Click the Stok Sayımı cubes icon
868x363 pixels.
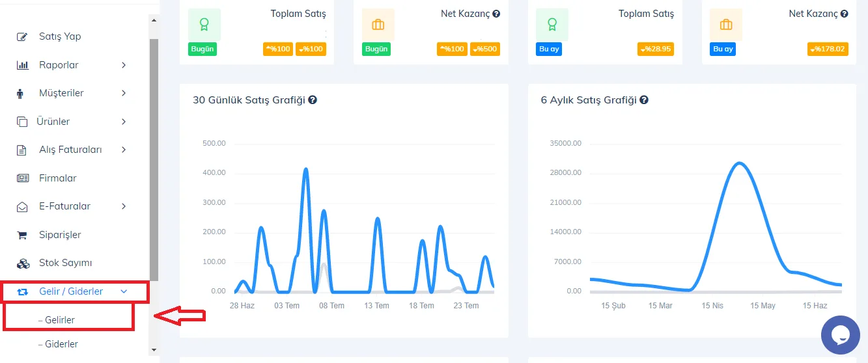[23, 263]
